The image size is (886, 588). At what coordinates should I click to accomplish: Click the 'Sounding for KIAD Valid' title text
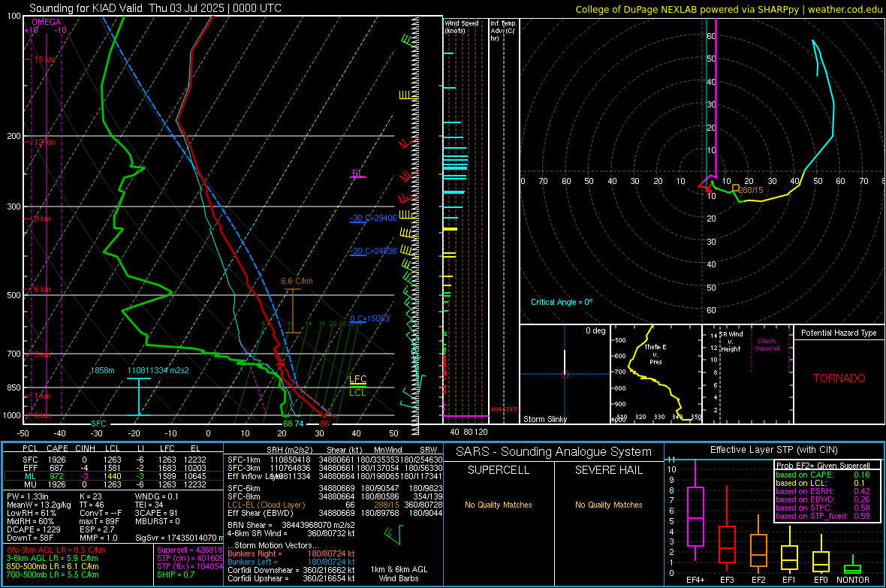86,8
